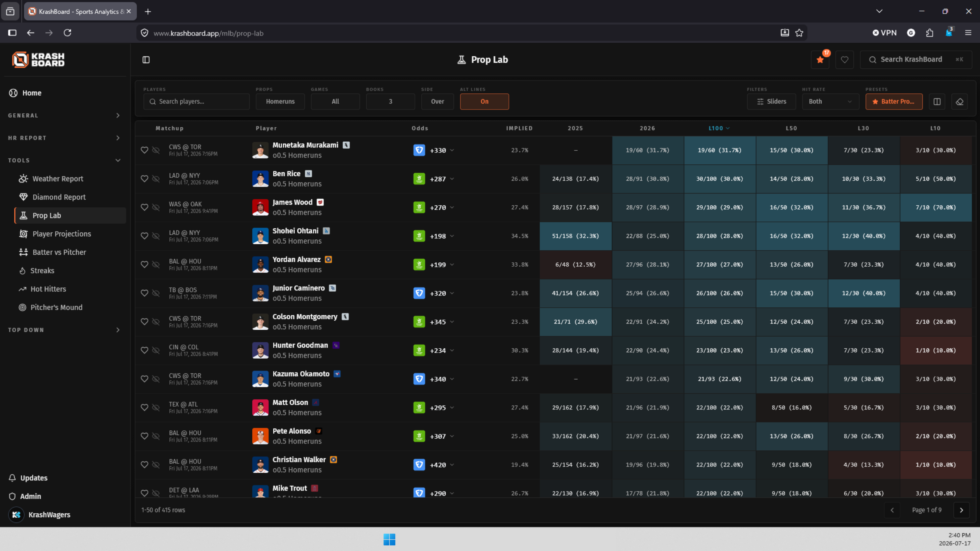The width and height of the screenshot is (980, 551).
Task: Favorite the Shohei Ohtani row
Action: [144, 236]
